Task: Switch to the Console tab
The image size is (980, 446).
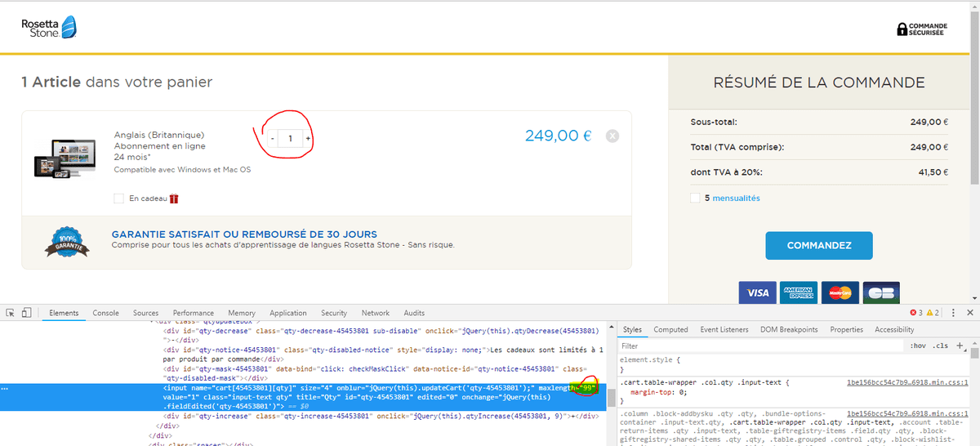Action: pyautogui.click(x=106, y=313)
